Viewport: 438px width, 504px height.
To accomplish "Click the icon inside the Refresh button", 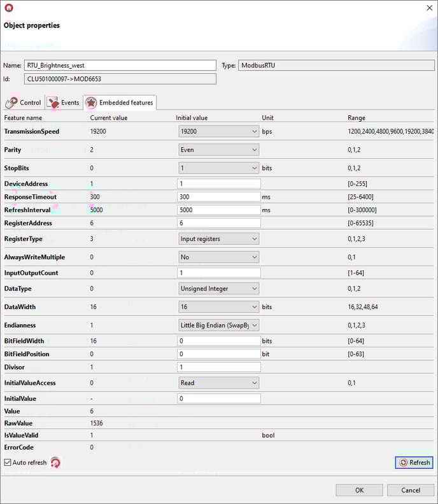I will [404, 463].
